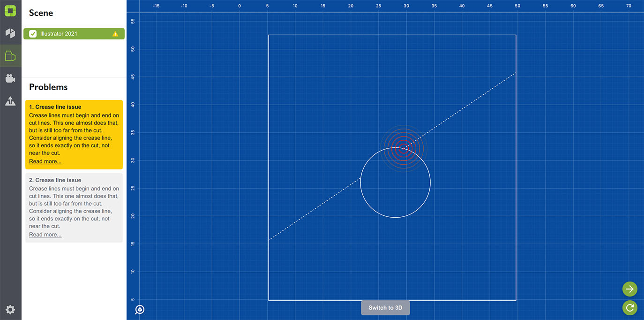The width and height of the screenshot is (644, 320).
Task: Select the highlighted dieline panel icon
Action: 10,55
